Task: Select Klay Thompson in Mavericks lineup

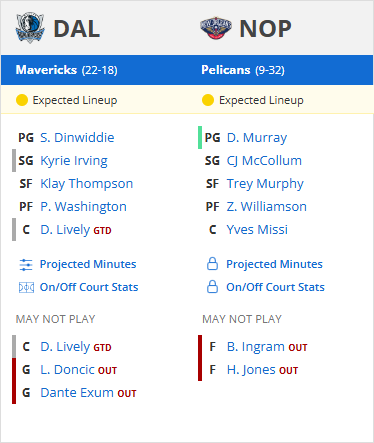Action: click(x=87, y=184)
